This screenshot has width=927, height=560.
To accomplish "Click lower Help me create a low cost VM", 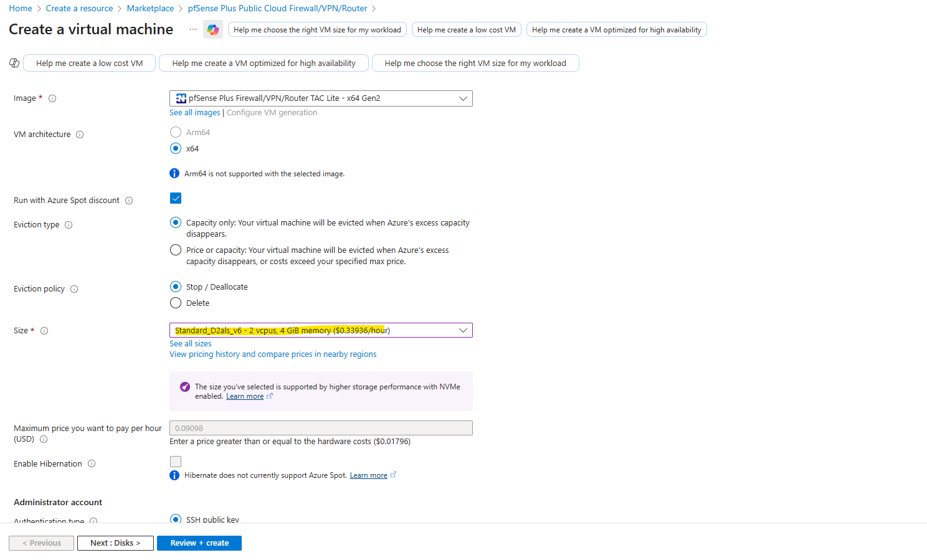I will click(89, 64).
